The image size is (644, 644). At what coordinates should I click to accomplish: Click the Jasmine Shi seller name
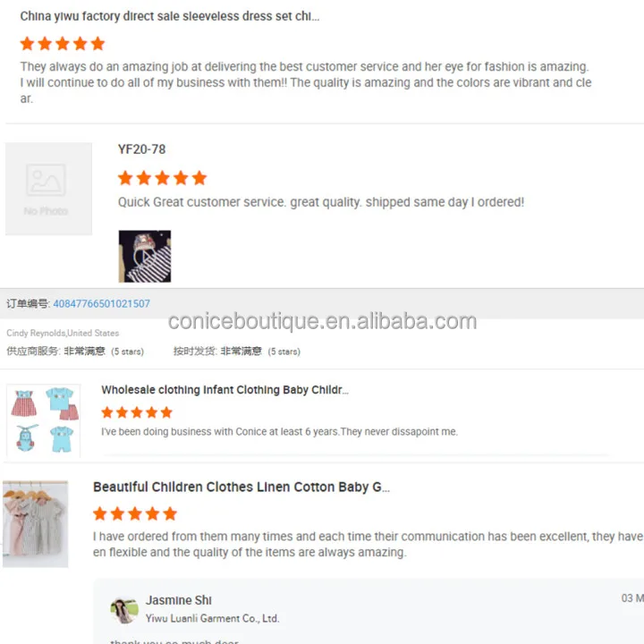tap(179, 600)
